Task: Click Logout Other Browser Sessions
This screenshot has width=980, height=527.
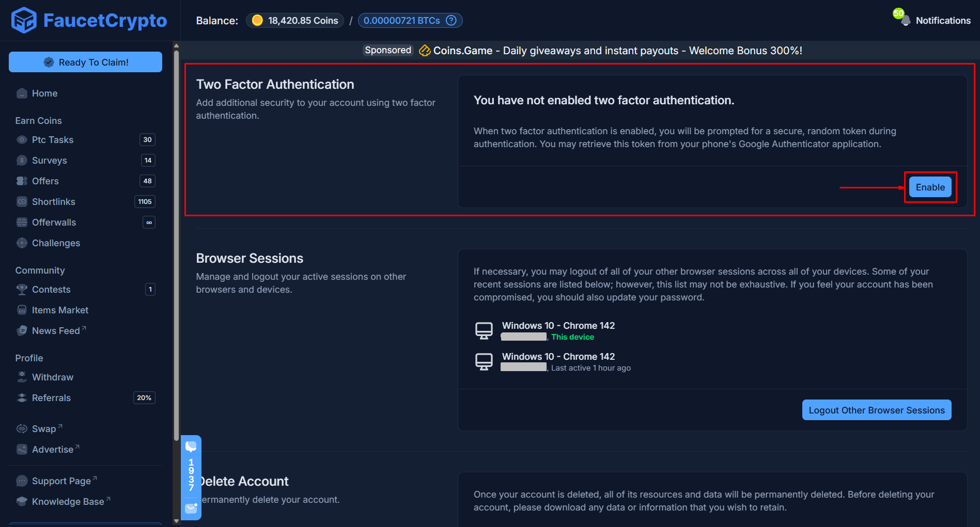Action: coord(876,410)
